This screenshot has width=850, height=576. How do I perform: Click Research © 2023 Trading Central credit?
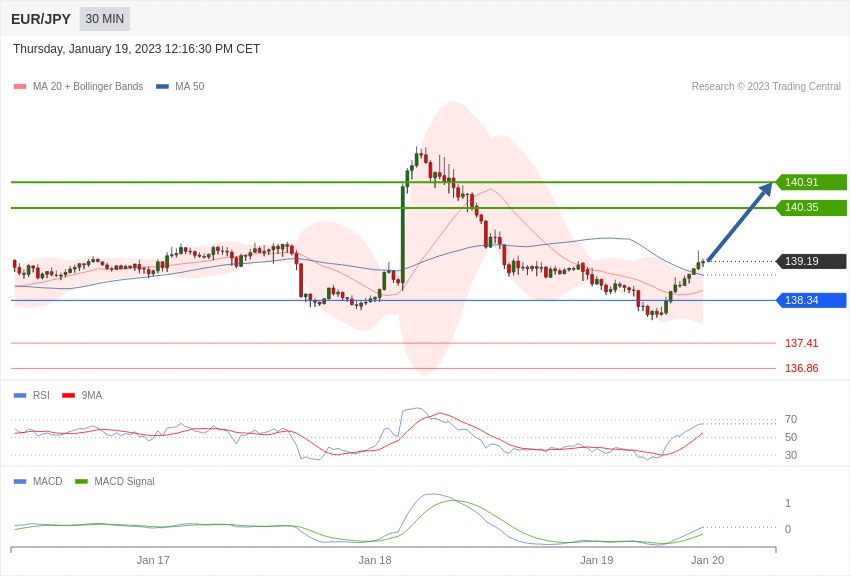click(766, 86)
